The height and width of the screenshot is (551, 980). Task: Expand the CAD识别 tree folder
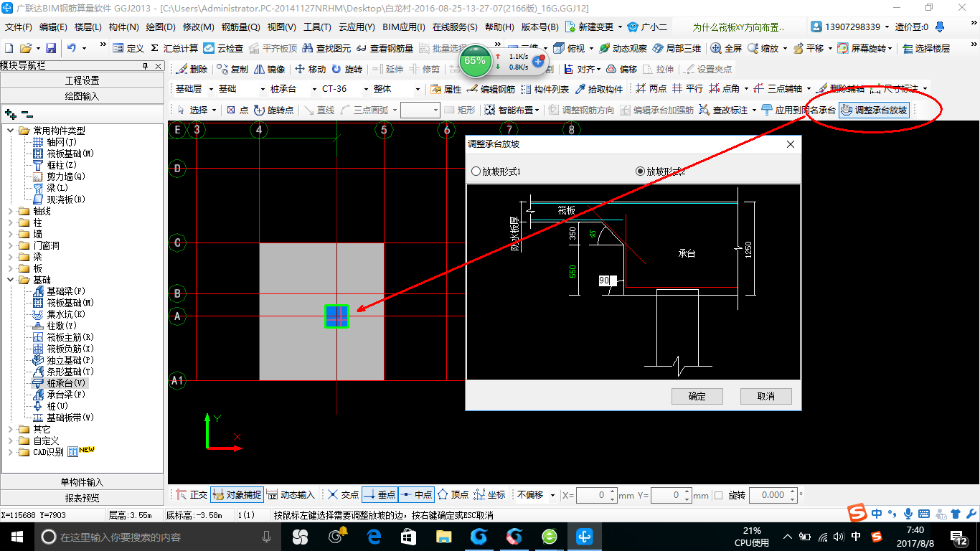(x=10, y=452)
